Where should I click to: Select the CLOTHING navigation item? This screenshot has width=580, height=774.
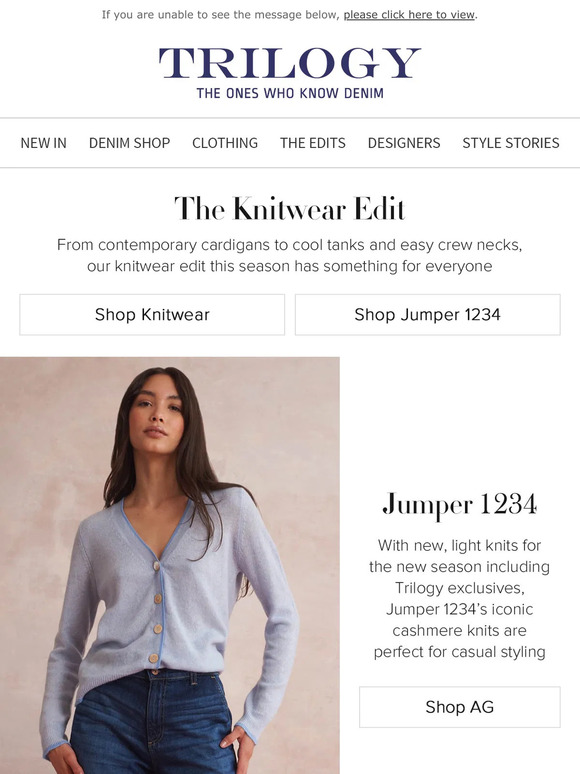pyautogui.click(x=225, y=143)
